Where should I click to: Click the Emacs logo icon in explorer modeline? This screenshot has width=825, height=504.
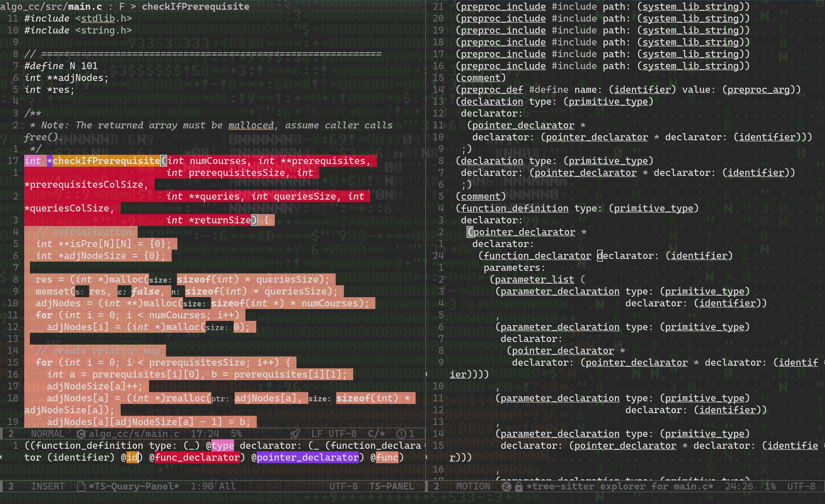[506, 486]
